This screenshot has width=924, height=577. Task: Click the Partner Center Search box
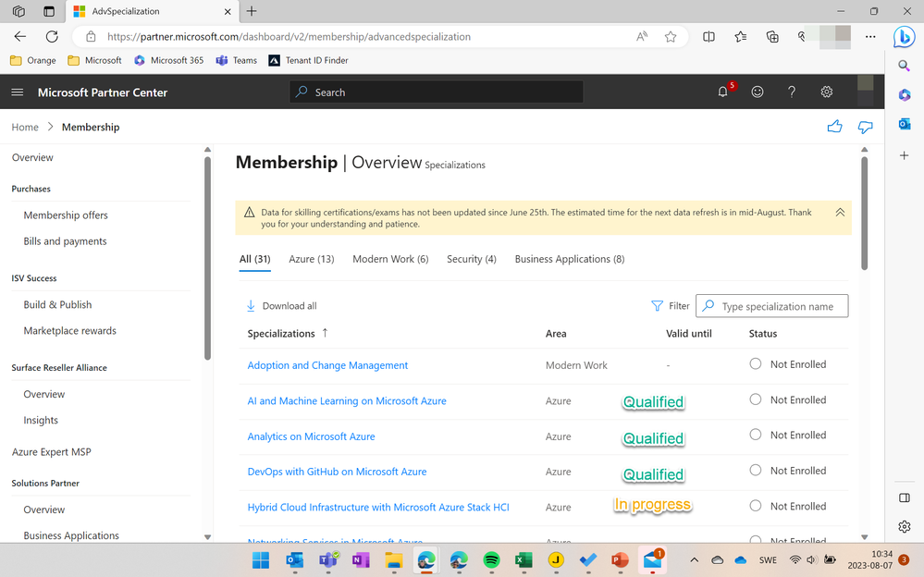(436, 92)
